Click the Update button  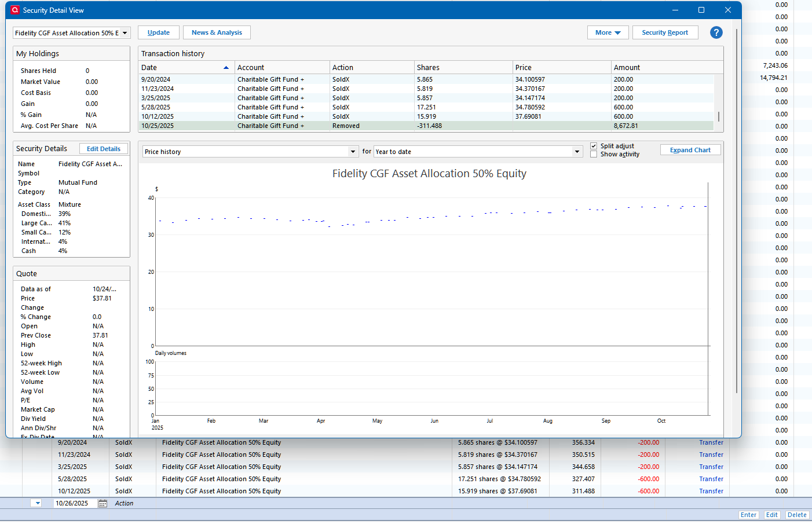(x=159, y=32)
